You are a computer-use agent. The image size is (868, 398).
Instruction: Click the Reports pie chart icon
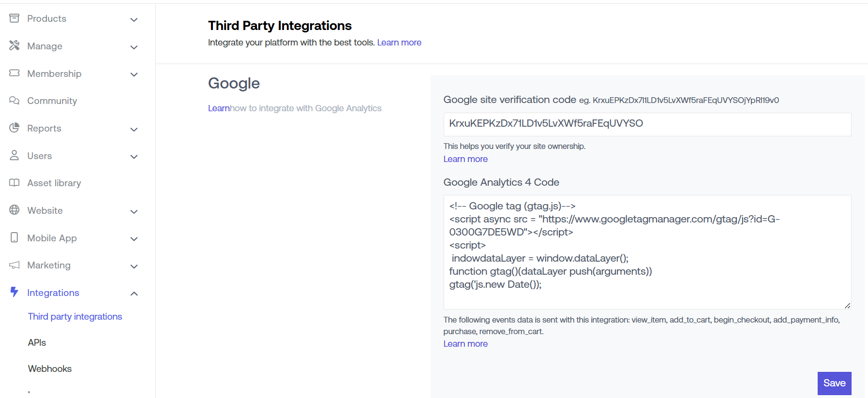coord(15,128)
